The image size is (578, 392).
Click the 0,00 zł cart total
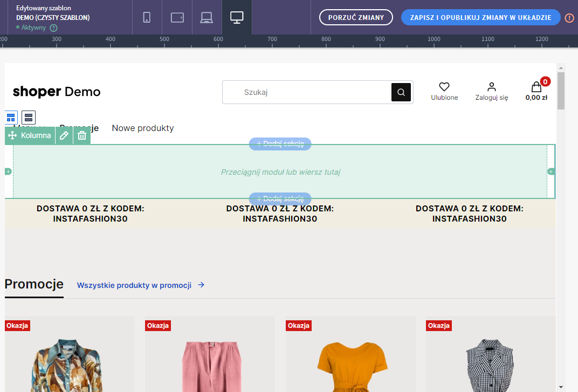(536, 98)
